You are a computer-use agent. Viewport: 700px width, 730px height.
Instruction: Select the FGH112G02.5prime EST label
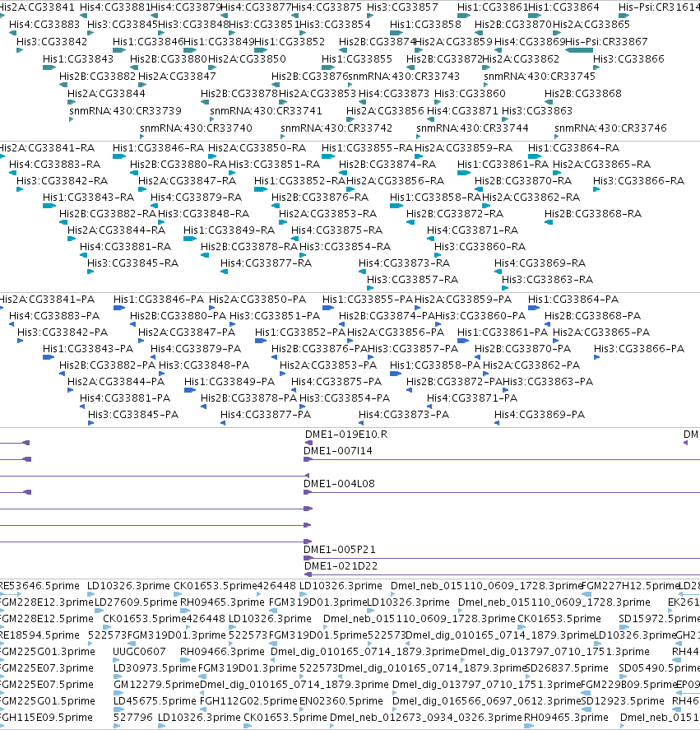point(248,700)
